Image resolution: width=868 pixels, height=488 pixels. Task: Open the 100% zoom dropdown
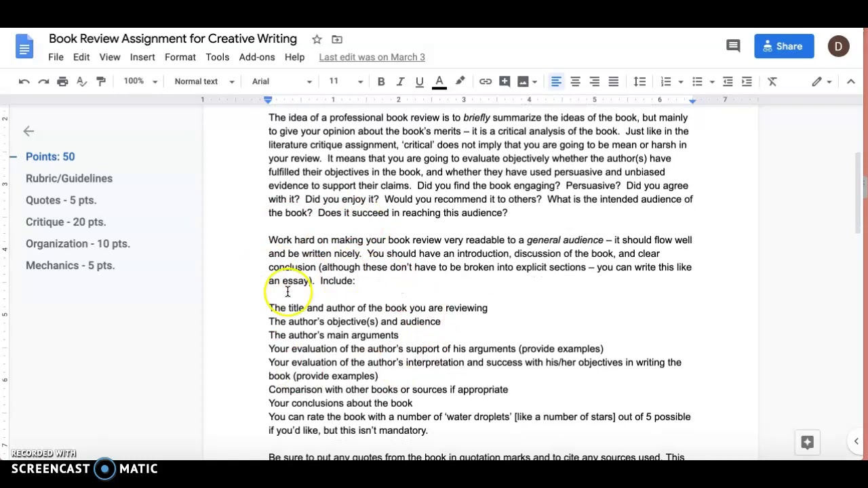[140, 81]
